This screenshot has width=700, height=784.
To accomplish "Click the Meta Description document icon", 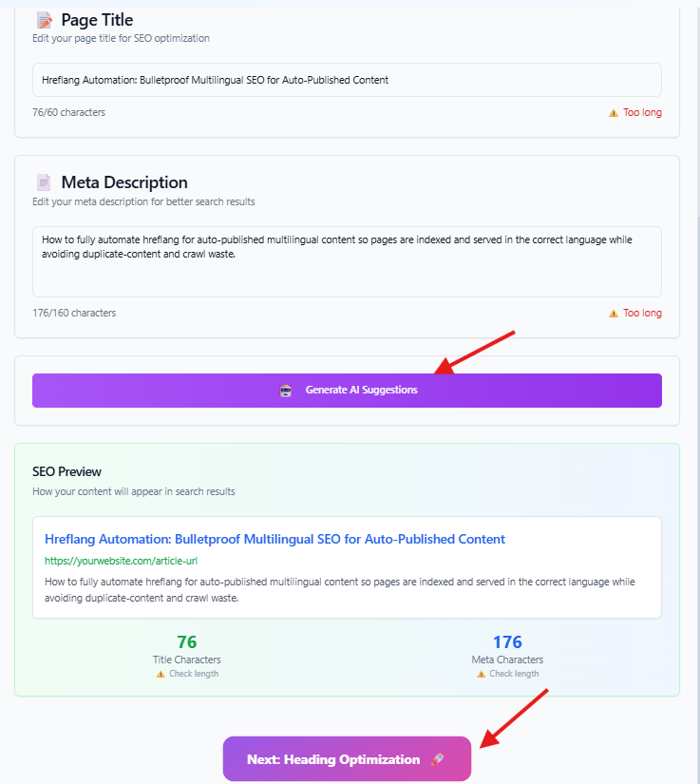I will [44, 182].
